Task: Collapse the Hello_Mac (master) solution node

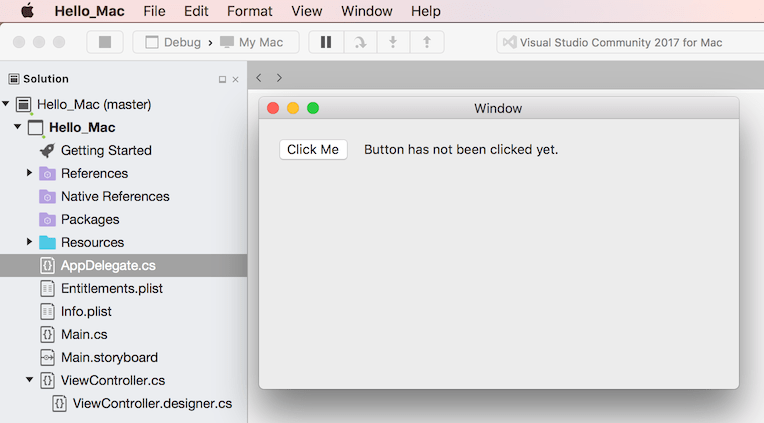Action: [6, 103]
